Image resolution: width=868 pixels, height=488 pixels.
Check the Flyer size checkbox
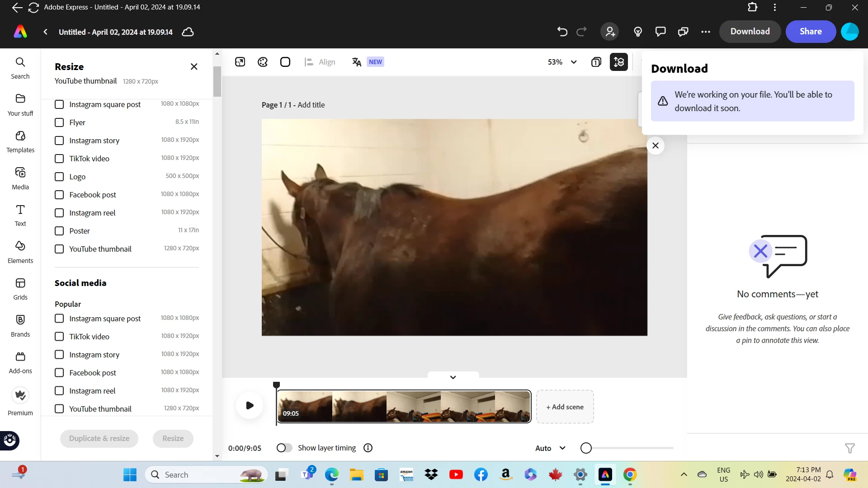tap(59, 122)
